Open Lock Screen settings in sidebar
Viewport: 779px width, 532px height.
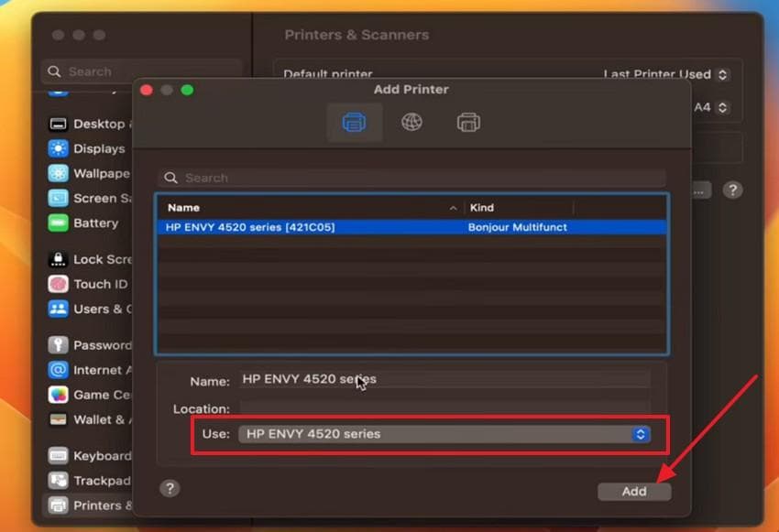pos(90,259)
